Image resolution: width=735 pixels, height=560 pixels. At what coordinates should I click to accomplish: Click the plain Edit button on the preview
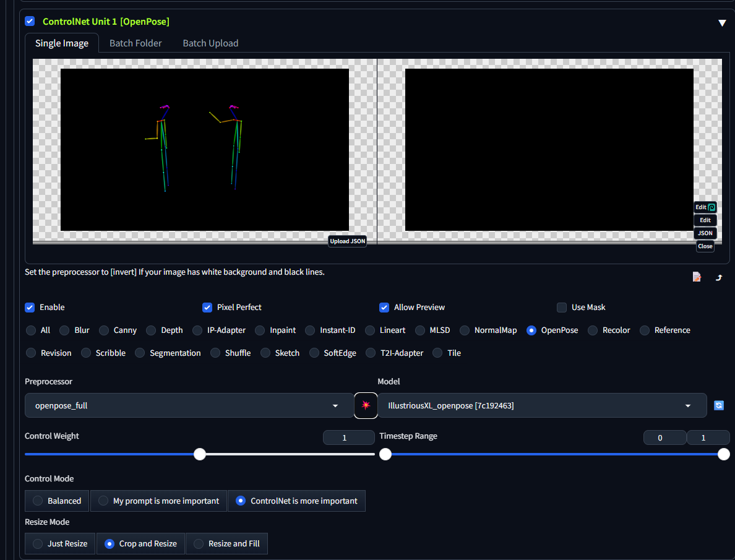point(705,220)
